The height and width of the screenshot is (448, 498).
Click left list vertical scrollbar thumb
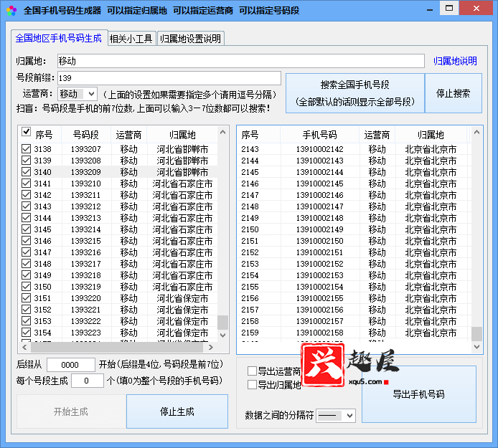pyautogui.click(x=222, y=323)
